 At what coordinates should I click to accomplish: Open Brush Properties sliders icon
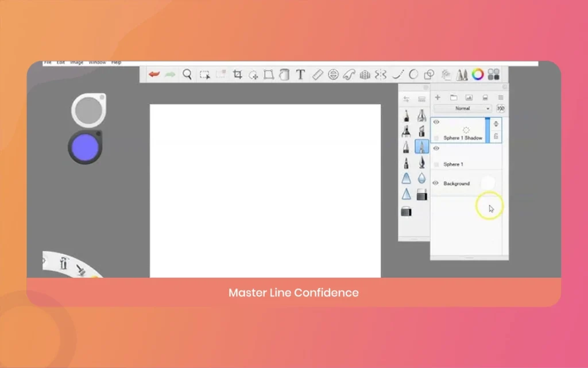(x=406, y=99)
